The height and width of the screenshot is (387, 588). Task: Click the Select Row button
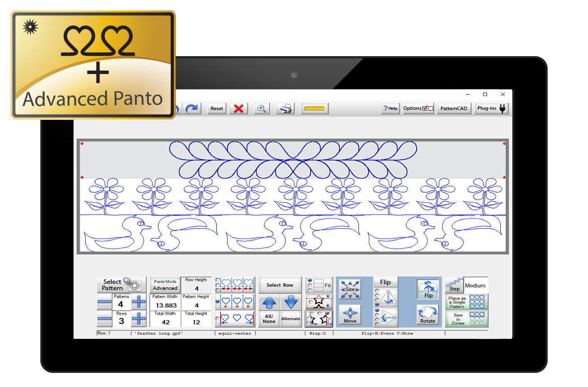tap(280, 285)
